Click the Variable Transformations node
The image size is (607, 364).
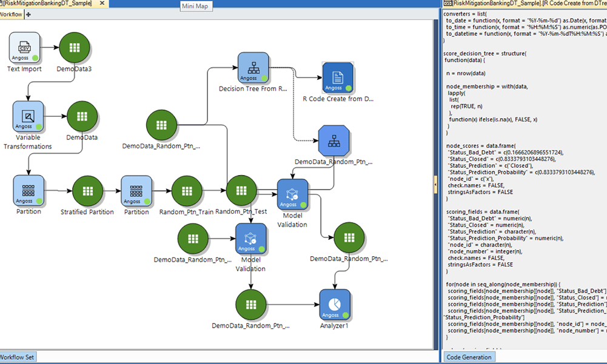[x=28, y=116]
